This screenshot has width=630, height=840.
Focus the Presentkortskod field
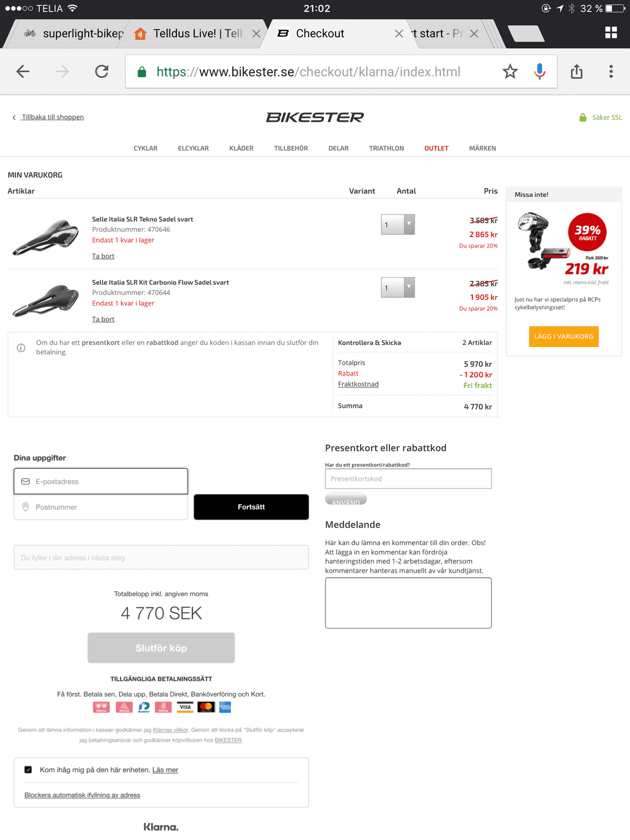click(408, 479)
